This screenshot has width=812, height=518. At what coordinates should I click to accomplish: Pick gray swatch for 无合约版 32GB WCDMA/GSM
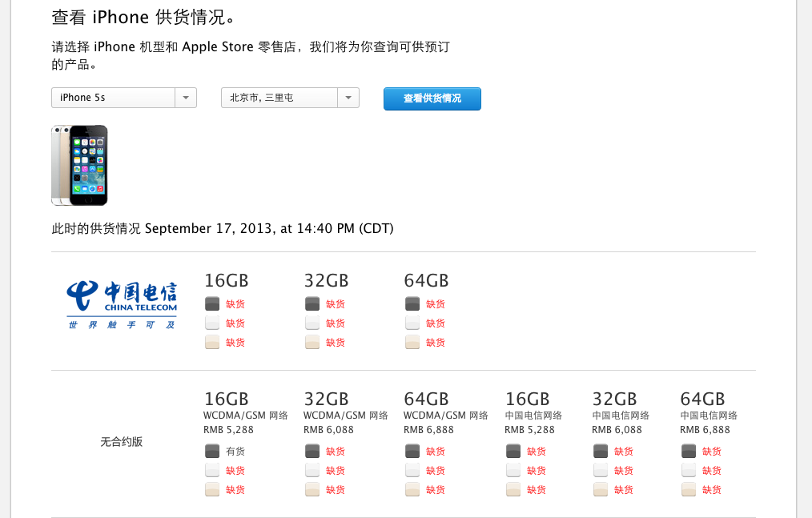point(312,452)
